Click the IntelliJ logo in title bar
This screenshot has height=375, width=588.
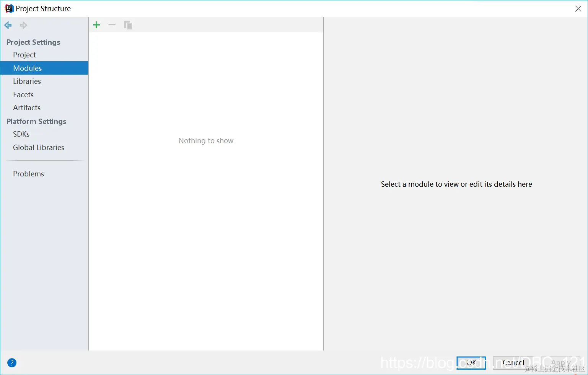point(9,8)
